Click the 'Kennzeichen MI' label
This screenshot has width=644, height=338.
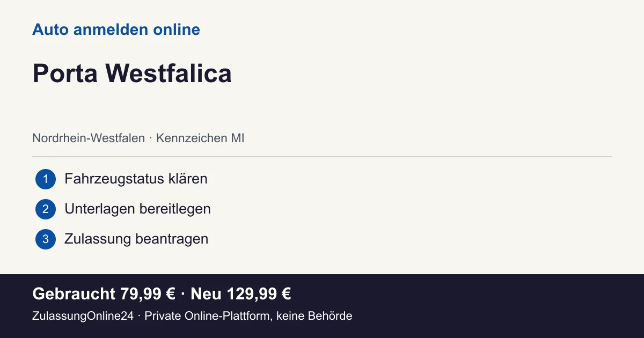coord(200,138)
